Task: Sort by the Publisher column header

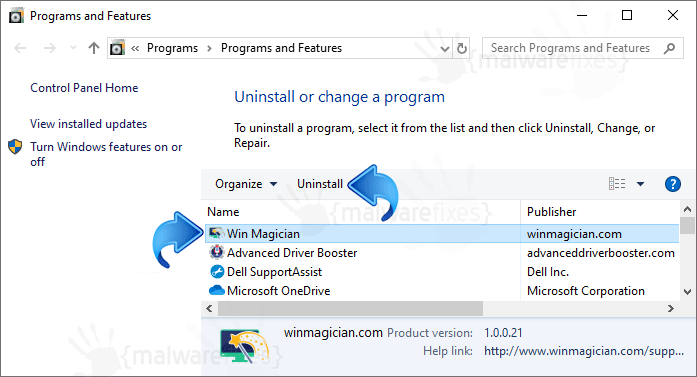Action: (x=552, y=212)
